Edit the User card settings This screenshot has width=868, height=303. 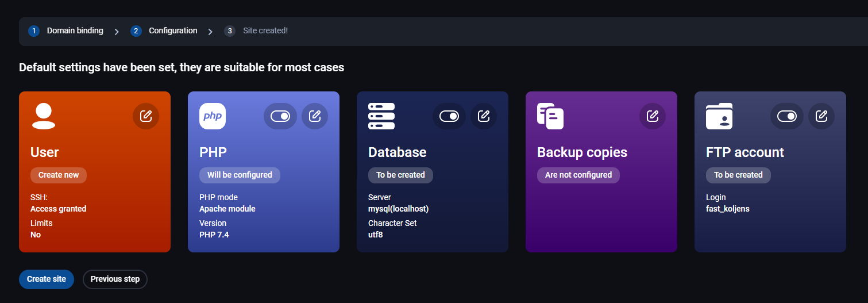146,116
